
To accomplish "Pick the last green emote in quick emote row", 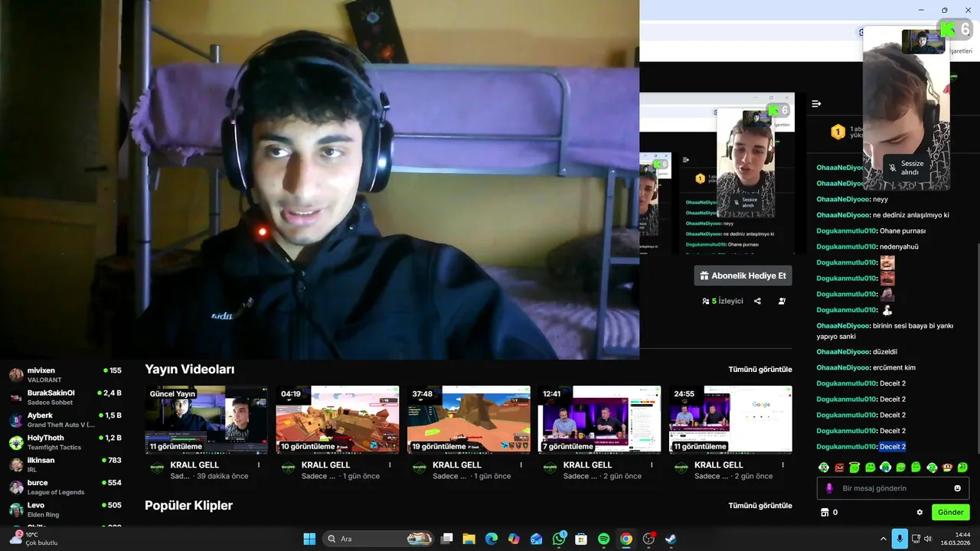I will coord(962,467).
